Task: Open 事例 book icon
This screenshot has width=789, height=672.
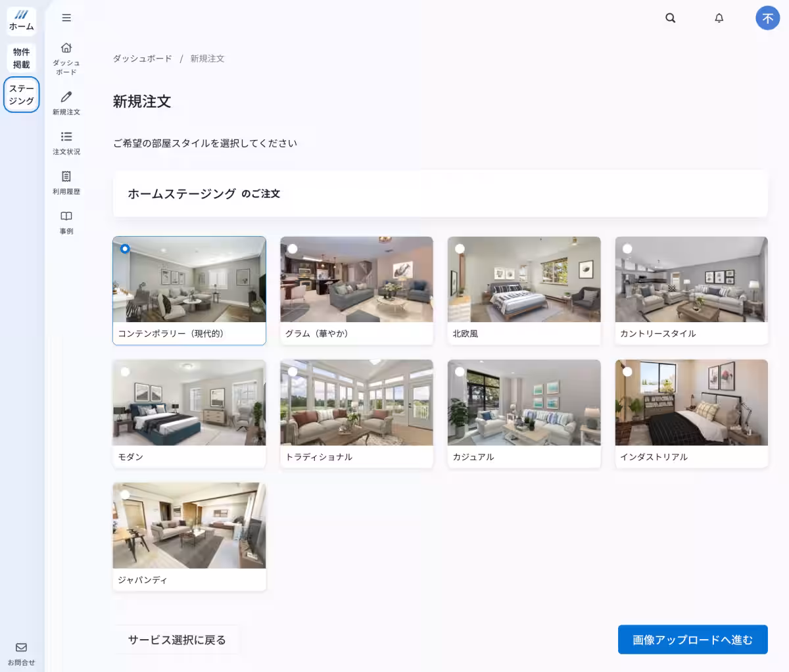Action: [66, 216]
